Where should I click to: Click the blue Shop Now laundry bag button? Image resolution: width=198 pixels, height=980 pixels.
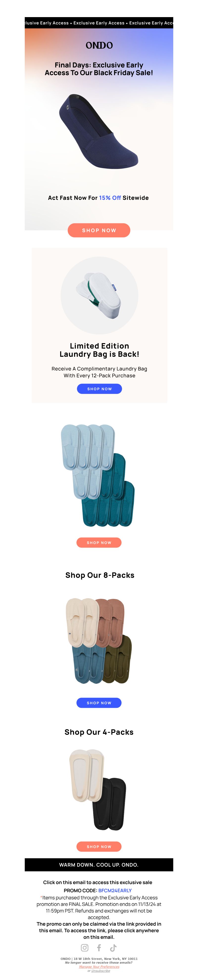tap(99, 389)
